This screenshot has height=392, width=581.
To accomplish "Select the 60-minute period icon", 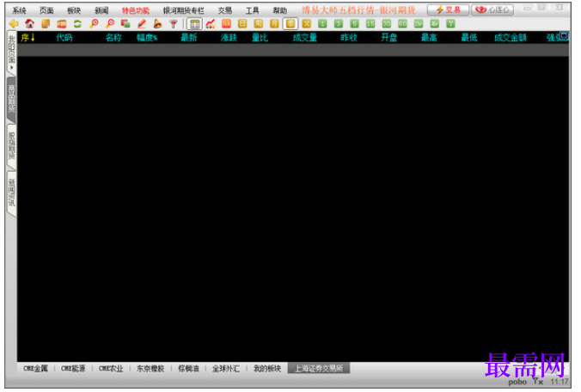I will [x=402, y=24].
